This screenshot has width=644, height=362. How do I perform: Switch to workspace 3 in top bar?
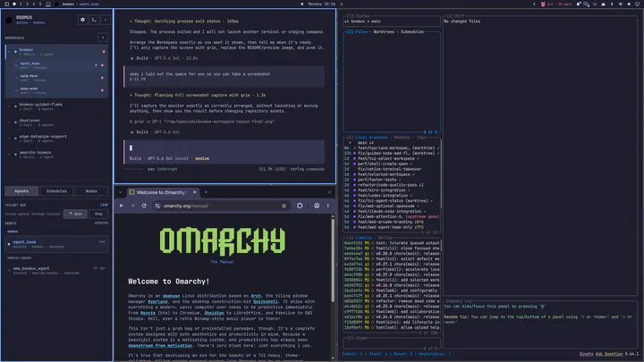pyautogui.click(x=27, y=4)
